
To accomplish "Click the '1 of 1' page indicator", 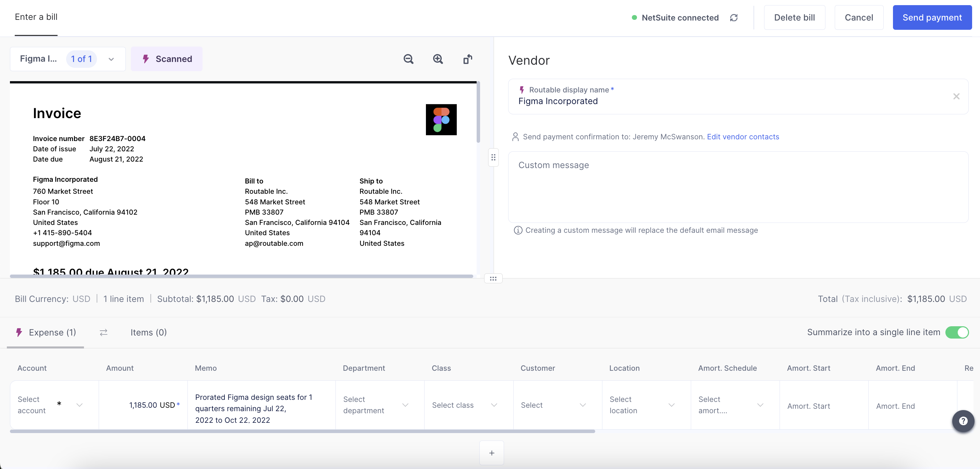I will (x=82, y=59).
